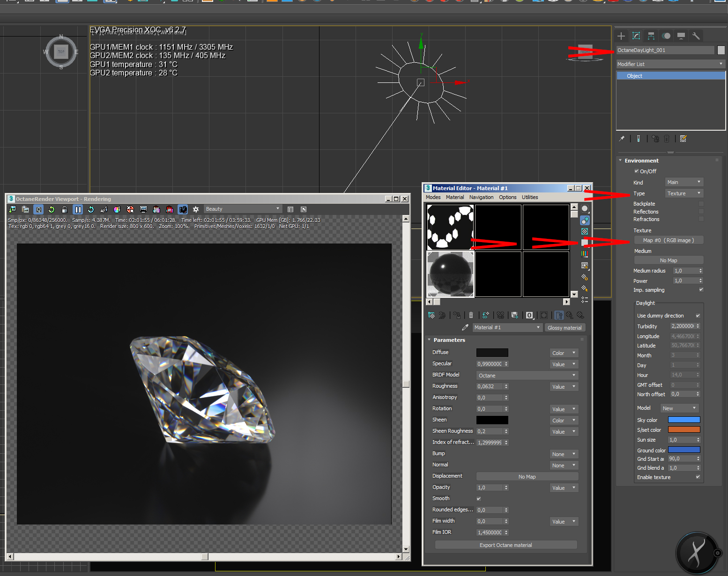Open the Diffuse Color type dropdown

564,353
